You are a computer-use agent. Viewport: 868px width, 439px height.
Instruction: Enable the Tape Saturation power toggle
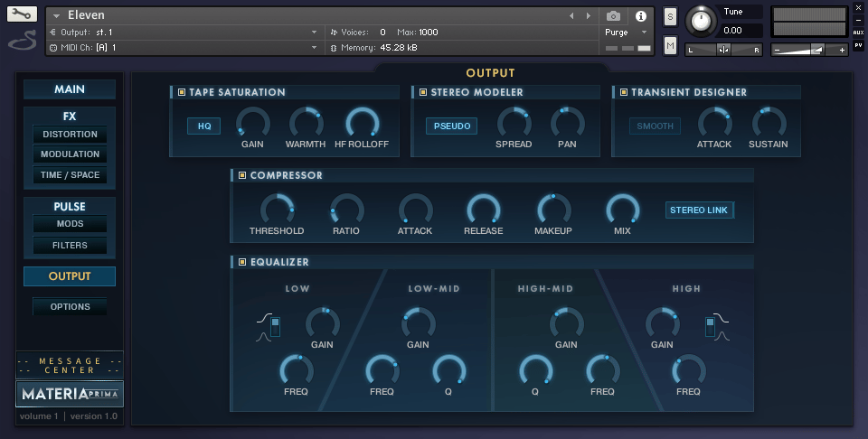point(182,92)
